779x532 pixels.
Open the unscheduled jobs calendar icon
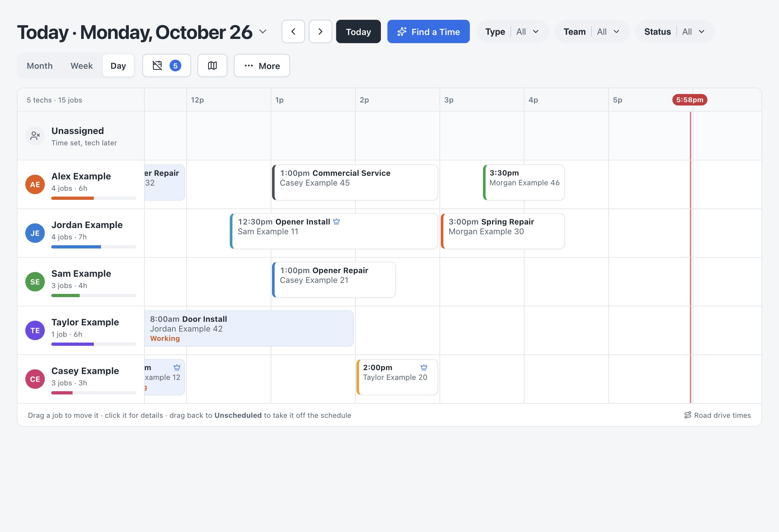(x=157, y=65)
